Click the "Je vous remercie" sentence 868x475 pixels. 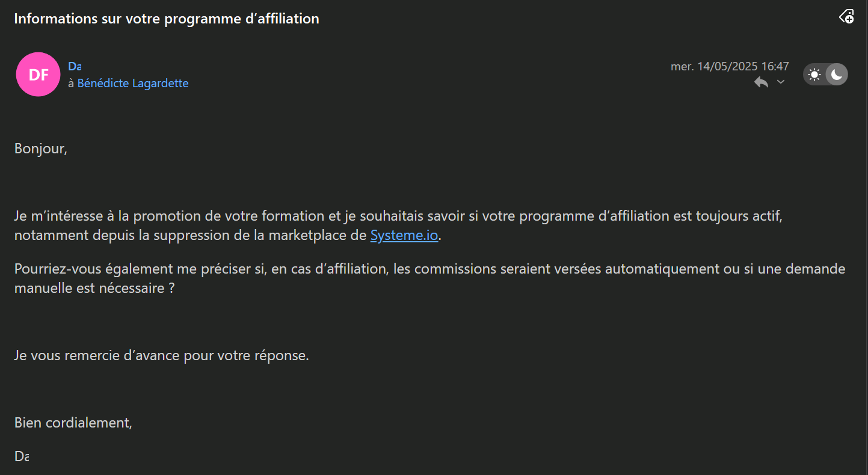[x=162, y=355]
